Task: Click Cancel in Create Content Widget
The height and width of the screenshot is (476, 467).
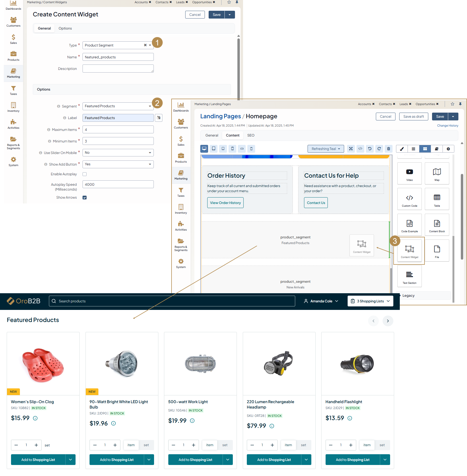Action: click(195, 15)
